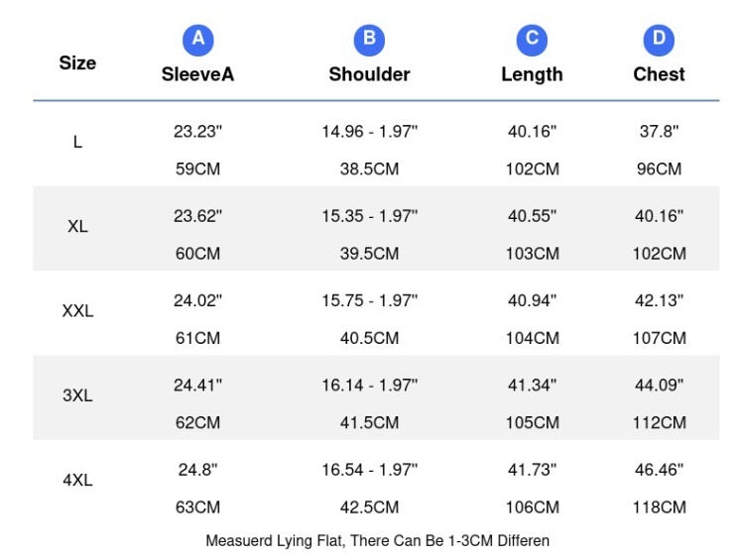Select the Length column label
The width and height of the screenshot is (735, 560).
pyautogui.click(x=532, y=74)
